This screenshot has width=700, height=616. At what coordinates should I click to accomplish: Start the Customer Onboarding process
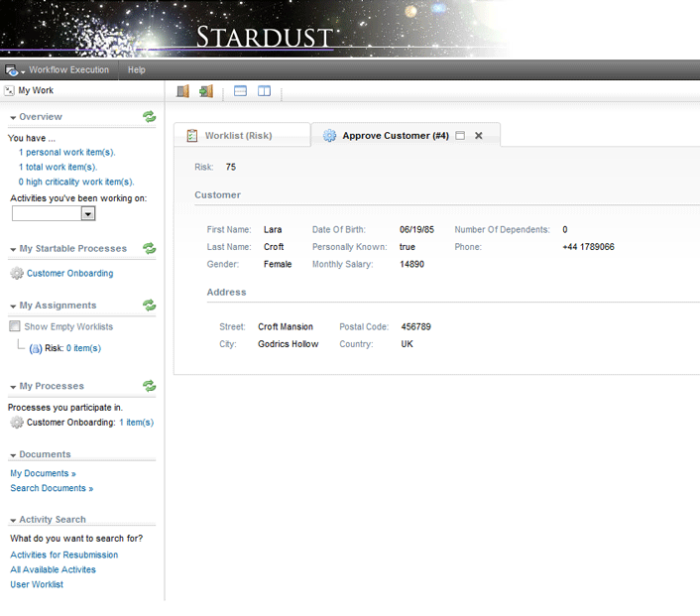[70, 273]
